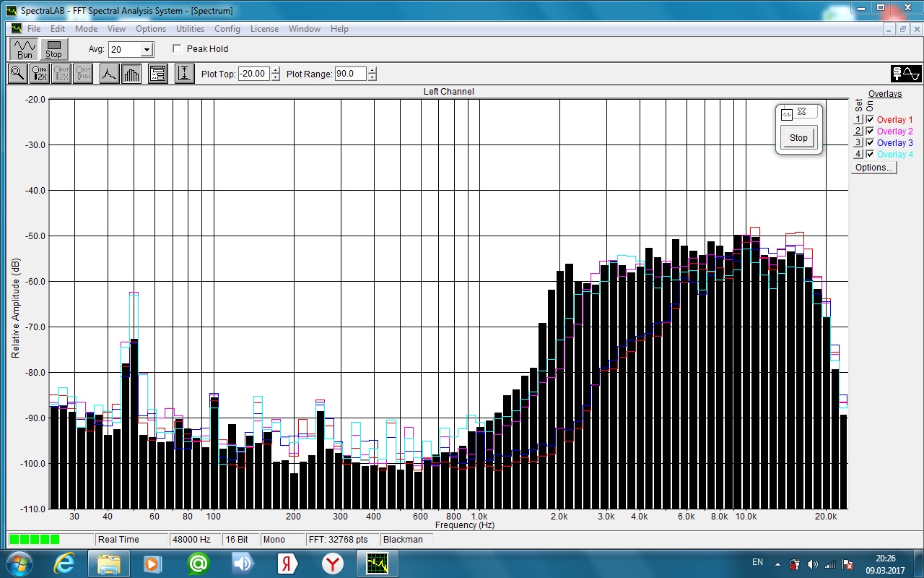The width and height of the screenshot is (924, 578).
Task: Open the red Я Yandex taskbar icon
Action: 287,563
